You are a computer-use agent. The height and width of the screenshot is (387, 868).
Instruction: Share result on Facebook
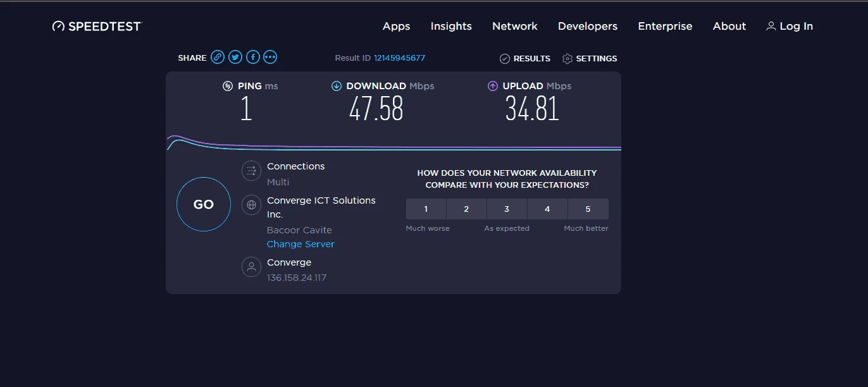252,57
